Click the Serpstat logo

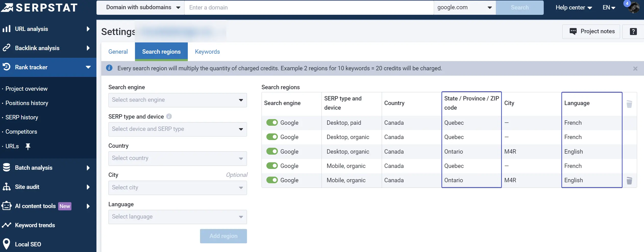(40, 8)
